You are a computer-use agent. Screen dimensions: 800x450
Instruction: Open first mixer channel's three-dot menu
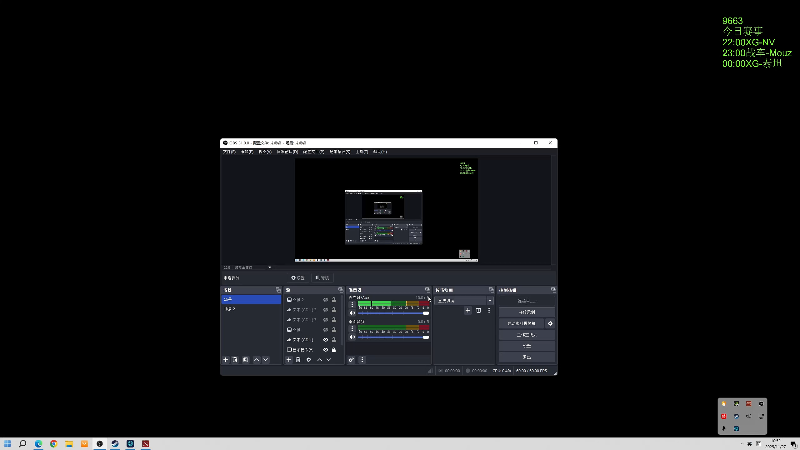pyautogui.click(x=352, y=305)
